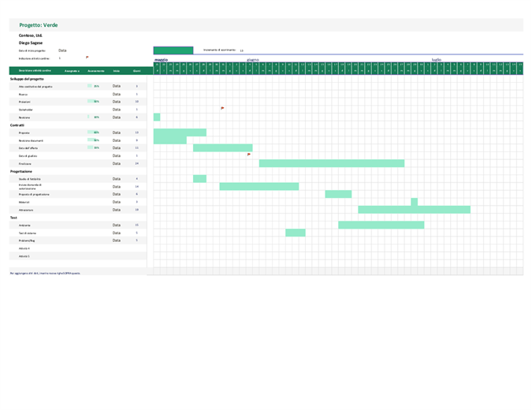Screen dimensions: 532x410
Task: Click the Gantt bar in the Attrezzature row
Action: pyautogui.click(x=415, y=210)
